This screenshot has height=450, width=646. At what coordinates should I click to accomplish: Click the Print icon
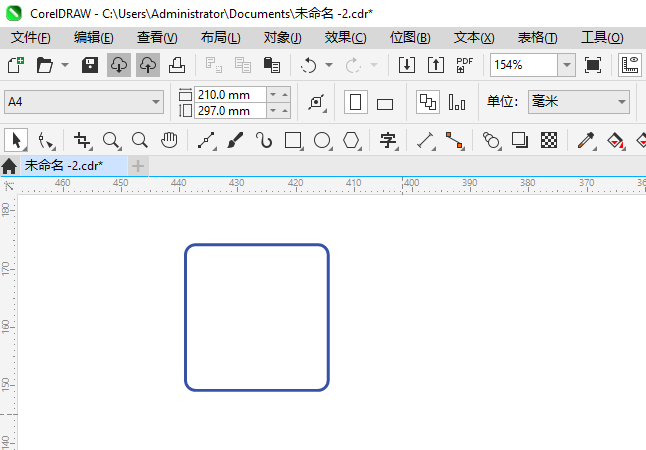coord(177,65)
